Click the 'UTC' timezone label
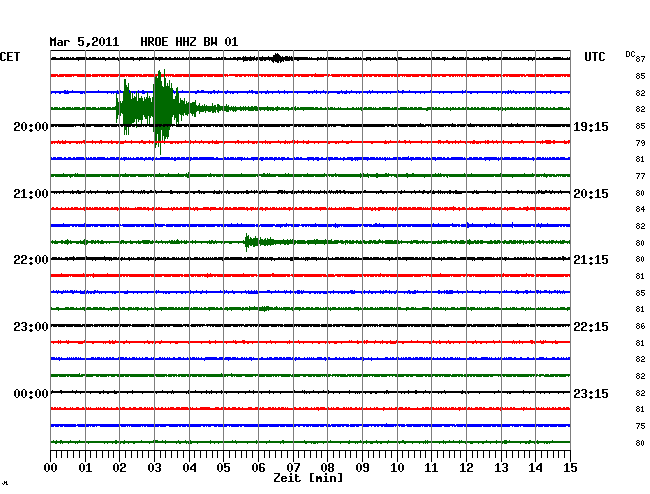This screenshot has height=494, width=650. pyautogui.click(x=594, y=57)
